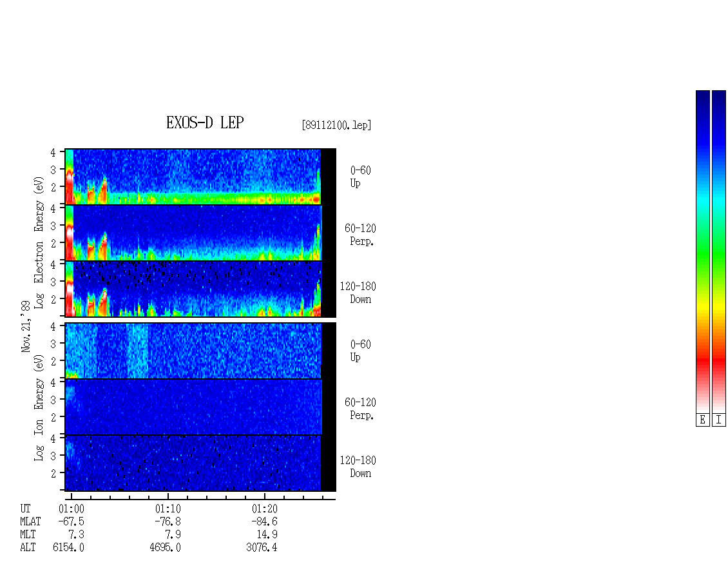The height and width of the screenshot is (564, 728).
Task: Click the Log Ion Energy (eV) axis label
Action: pyautogui.click(x=39, y=407)
